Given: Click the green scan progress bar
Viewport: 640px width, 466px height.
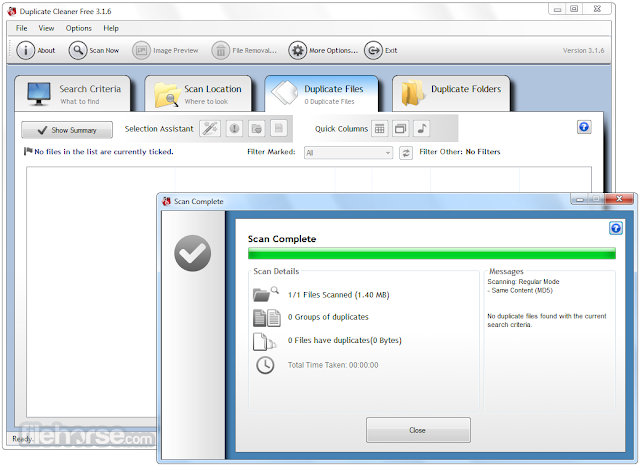Looking at the screenshot, I should tap(432, 253).
